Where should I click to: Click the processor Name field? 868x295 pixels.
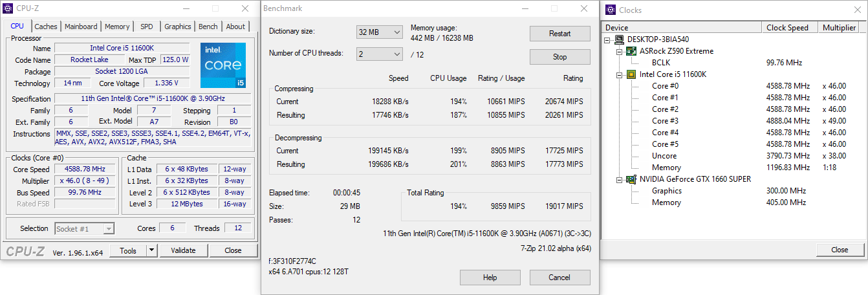(122, 49)
